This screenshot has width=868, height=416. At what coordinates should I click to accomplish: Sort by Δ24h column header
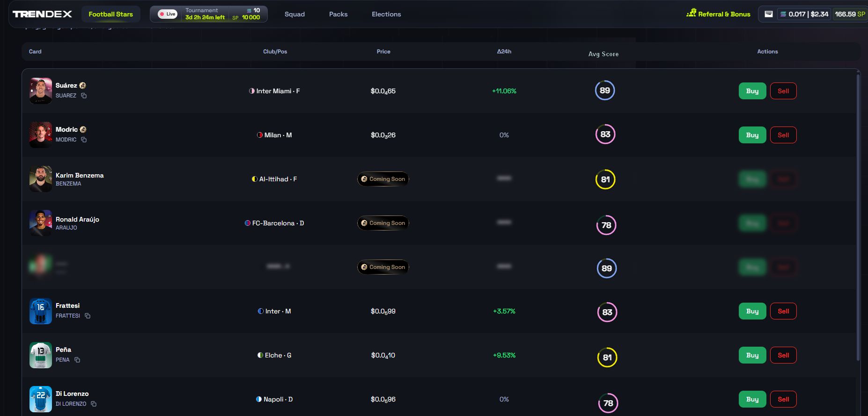[x=504, y=52]
